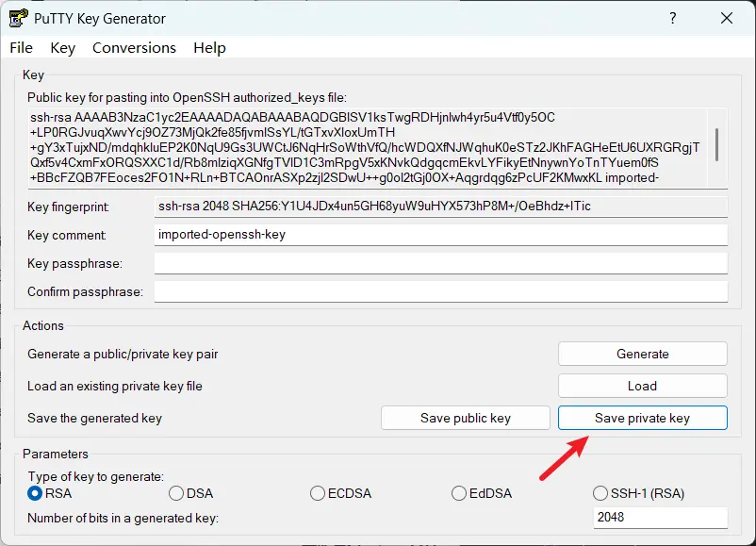
Task: Close the PuTTY Key Generator window
Action: 726,18
